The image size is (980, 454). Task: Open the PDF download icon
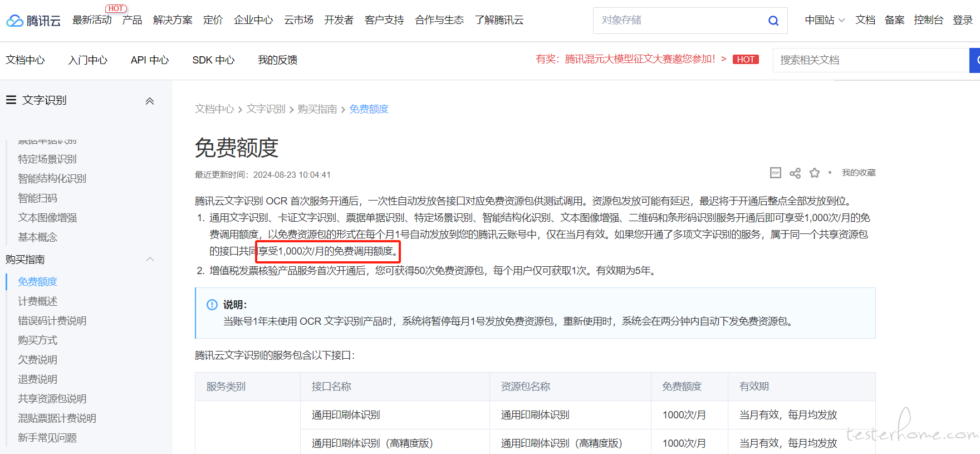pyautogui.click(x=776, y=173)
